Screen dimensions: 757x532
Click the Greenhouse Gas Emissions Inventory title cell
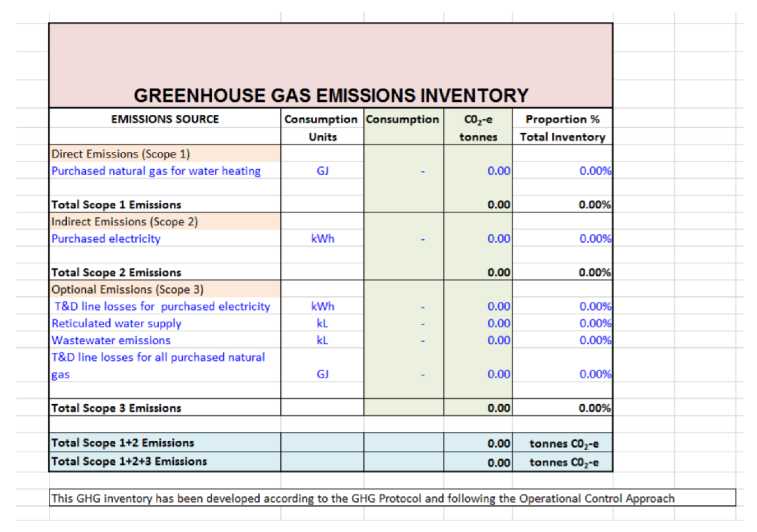pos(331,95)
